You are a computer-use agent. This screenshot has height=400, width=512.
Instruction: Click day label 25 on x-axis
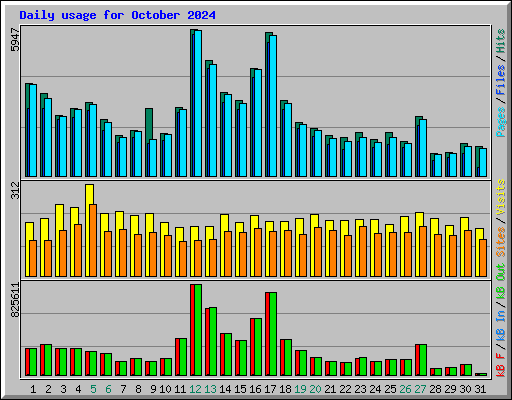390,389
